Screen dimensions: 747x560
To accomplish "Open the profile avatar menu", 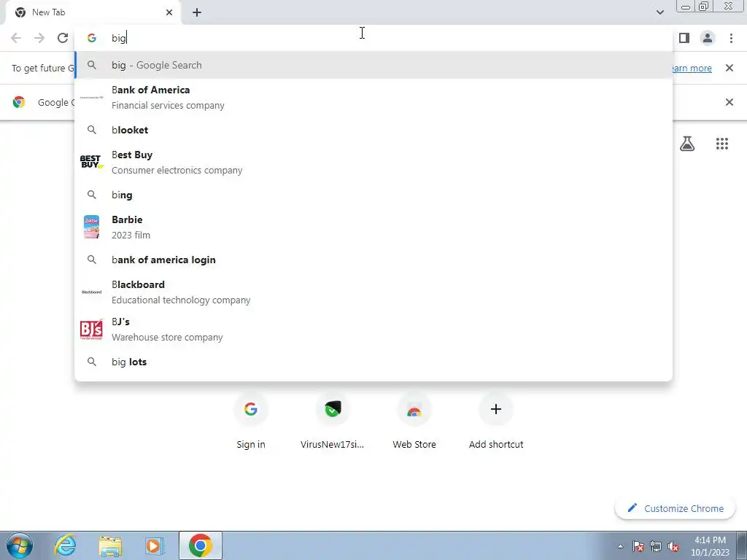I will [x=708, y=38].
